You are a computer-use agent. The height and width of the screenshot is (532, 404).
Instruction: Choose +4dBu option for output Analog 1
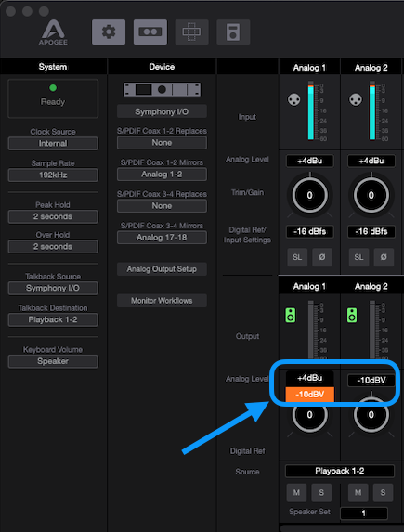click(x=309, y=378)
